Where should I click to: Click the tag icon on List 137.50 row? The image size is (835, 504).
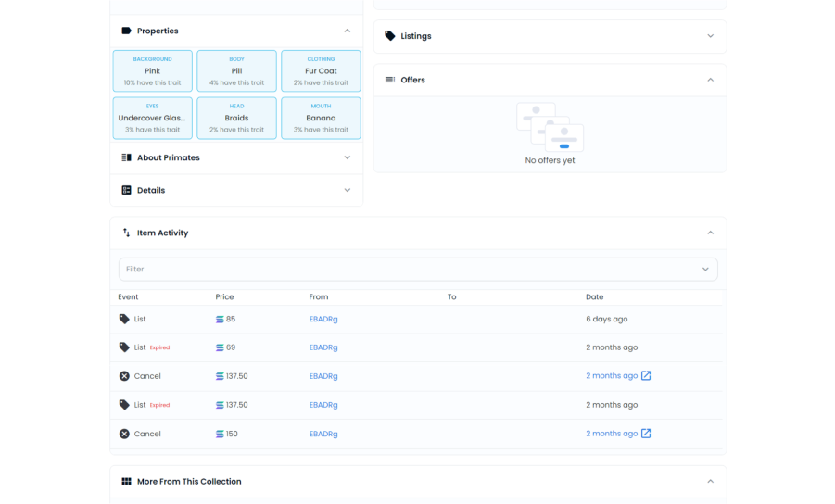[124, 405]
